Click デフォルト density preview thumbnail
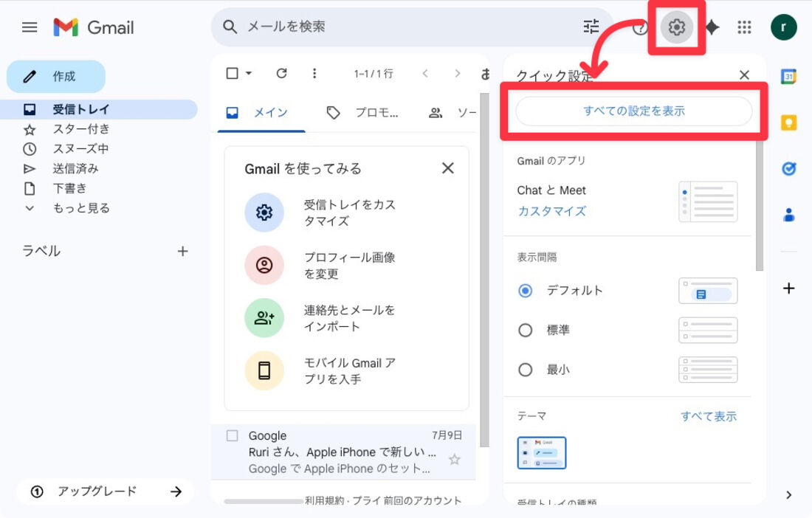The width and height of the screenshot is (812, 518). (708, 291)
